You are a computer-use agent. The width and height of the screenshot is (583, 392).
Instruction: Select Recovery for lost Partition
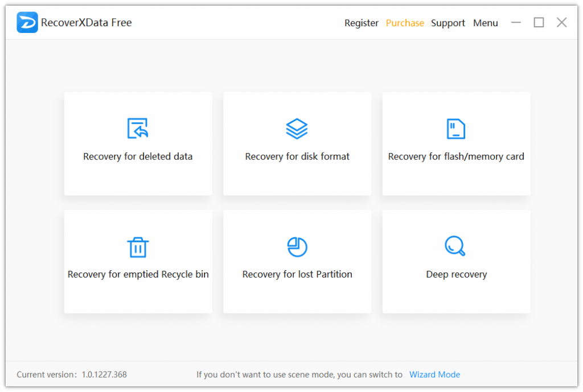(x=297, y=262)
